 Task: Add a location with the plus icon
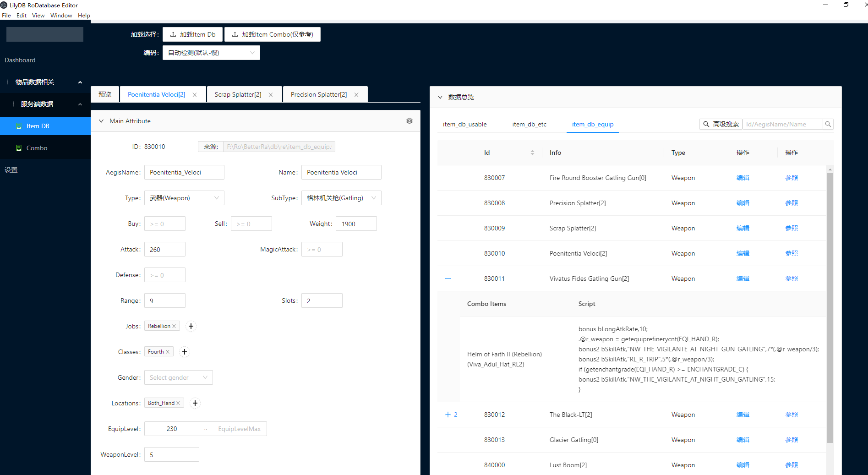point(195,403)
